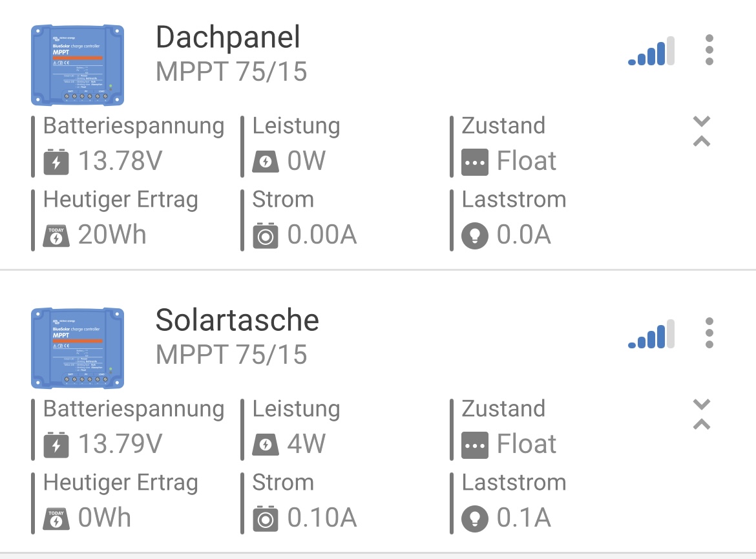Image resolution: width=756 pixels, height=559 pixels.
Task: Tap the Dachpanel today yield icon
Action: point(56,235)
